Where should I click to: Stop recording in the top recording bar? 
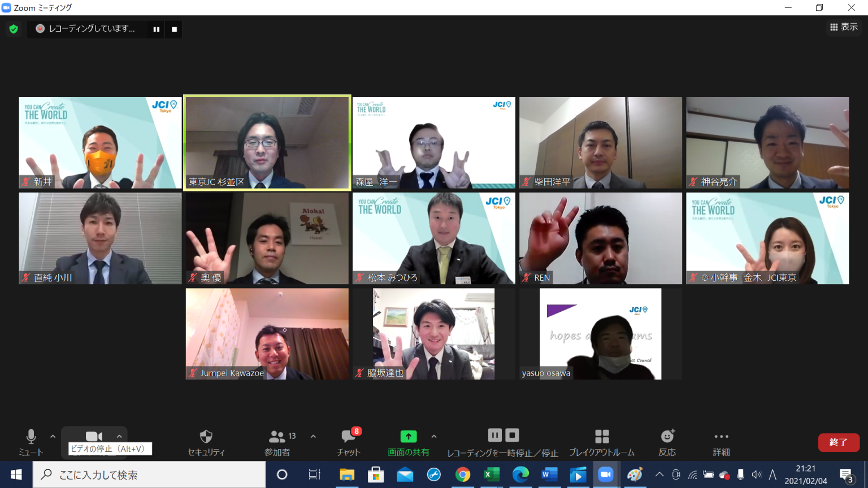[174, 29]
